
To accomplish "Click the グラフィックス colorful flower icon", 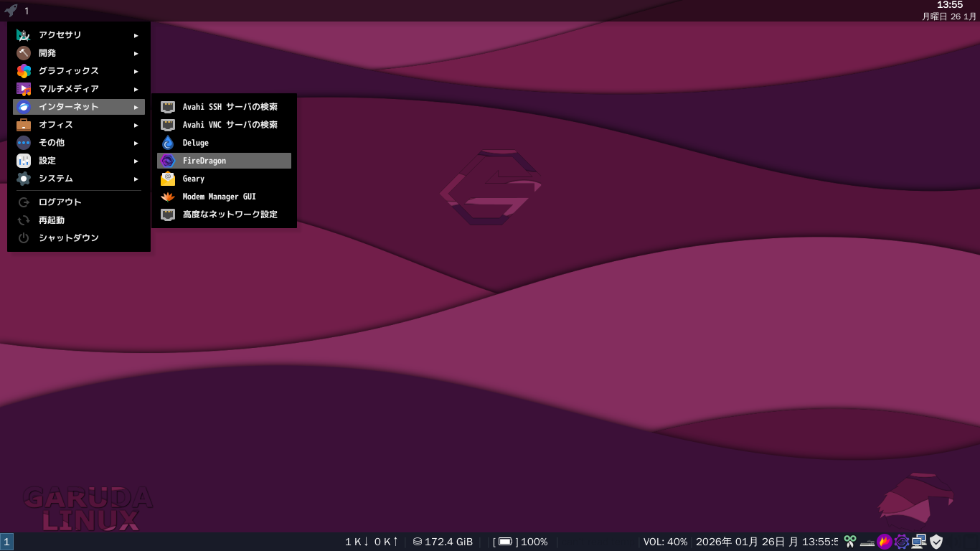I will point(24,71).
